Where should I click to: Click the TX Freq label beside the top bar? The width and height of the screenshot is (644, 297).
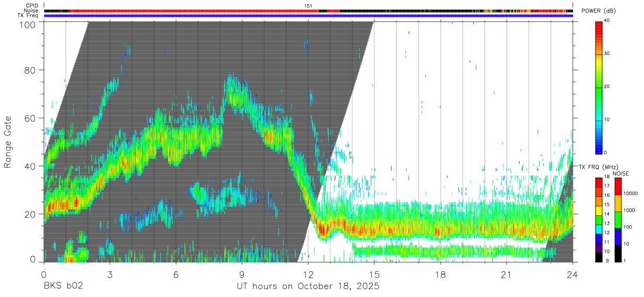(28, 15)
